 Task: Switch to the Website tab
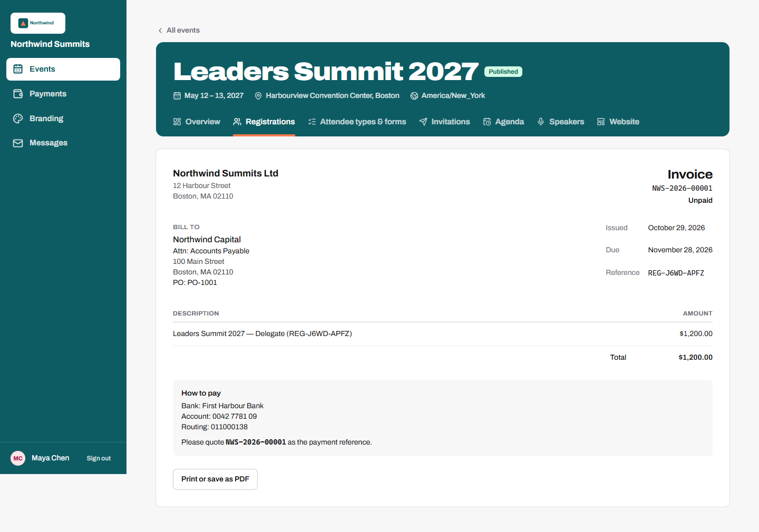point(618,122)
